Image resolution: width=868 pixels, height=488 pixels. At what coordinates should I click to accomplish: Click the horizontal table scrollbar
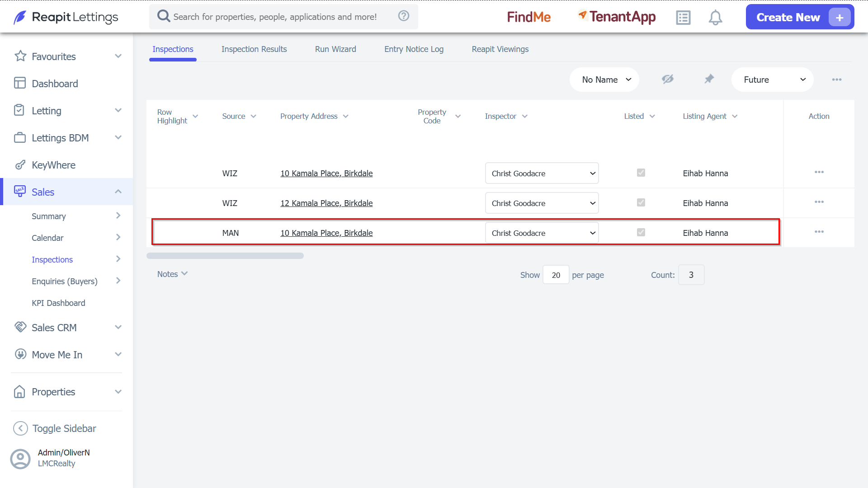click(225, 256)
